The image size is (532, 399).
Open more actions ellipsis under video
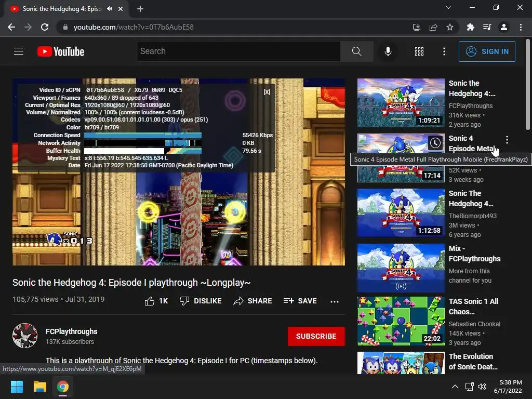pyautogui.click(x=335, y=301)
